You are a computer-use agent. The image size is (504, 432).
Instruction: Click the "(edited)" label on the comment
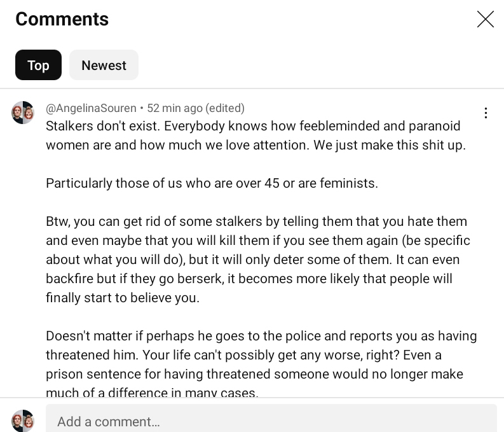225,108
